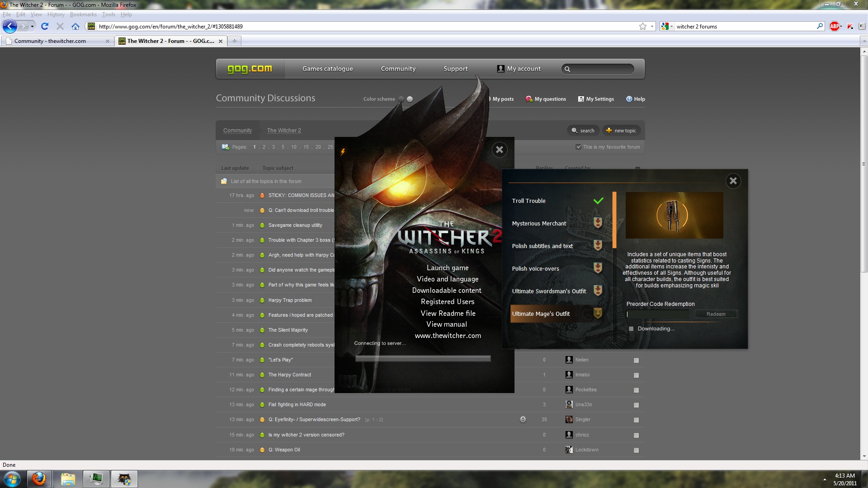Open the Community nav item

point(398,69)
